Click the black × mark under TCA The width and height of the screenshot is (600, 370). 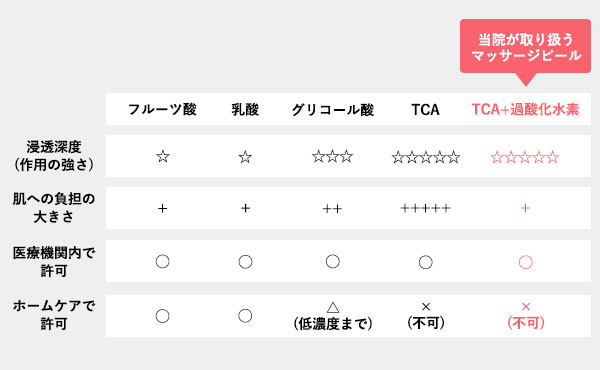click(426, 306)
